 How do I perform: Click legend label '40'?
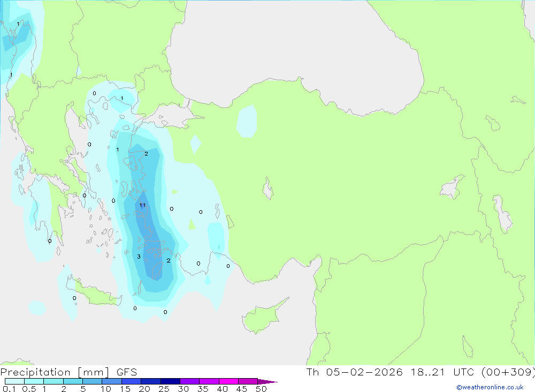pyautogui.click(x=223, y=389)
